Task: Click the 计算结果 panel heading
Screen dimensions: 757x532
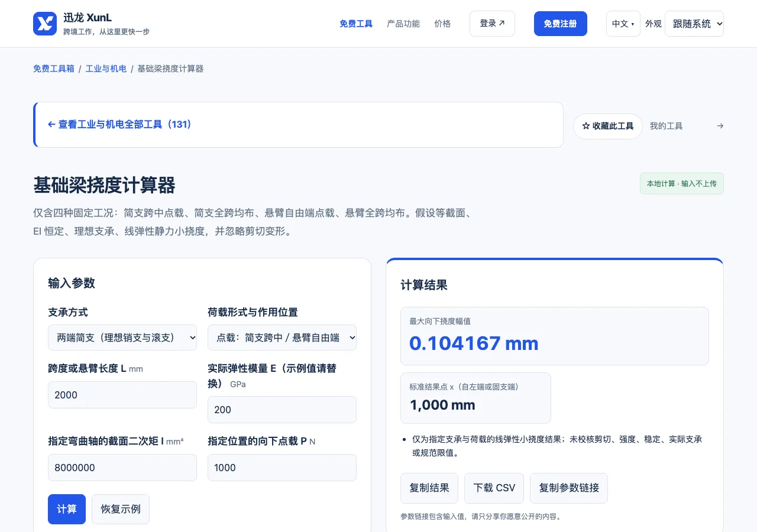Action: pos(424,285)
